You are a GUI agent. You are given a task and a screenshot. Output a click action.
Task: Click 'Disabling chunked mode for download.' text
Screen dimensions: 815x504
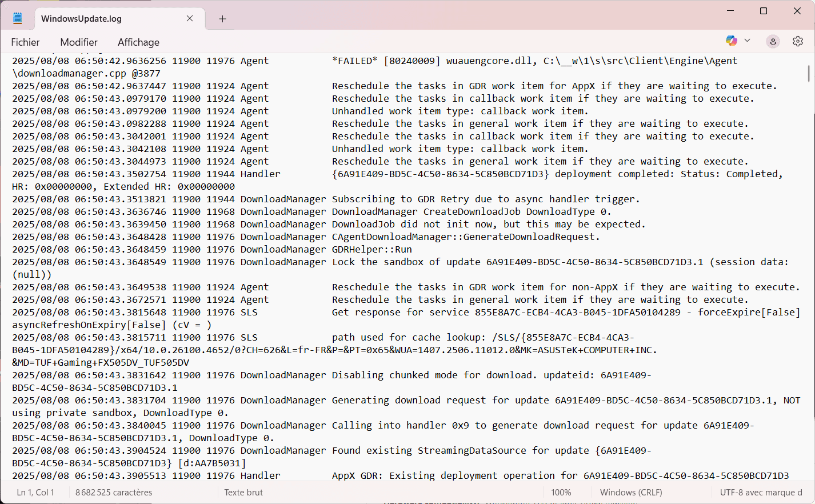435,375
